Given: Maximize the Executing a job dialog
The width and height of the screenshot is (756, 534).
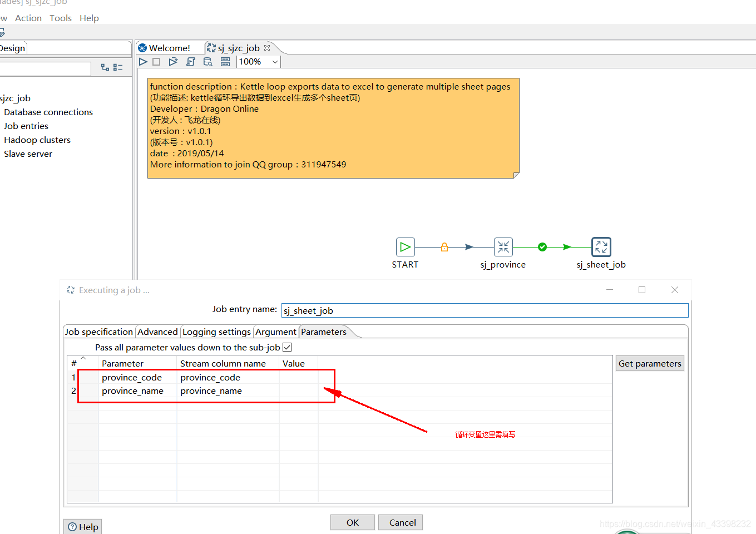Looking at the screenshot, I should (x=642, y=290).
